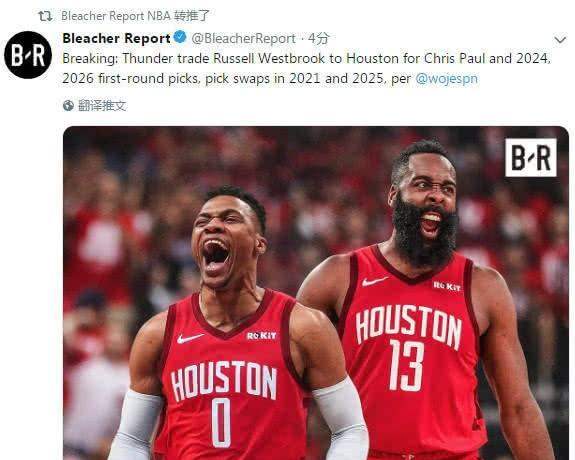
Task: Click the Nike swoosh on jersey 13
Action: 374,281
